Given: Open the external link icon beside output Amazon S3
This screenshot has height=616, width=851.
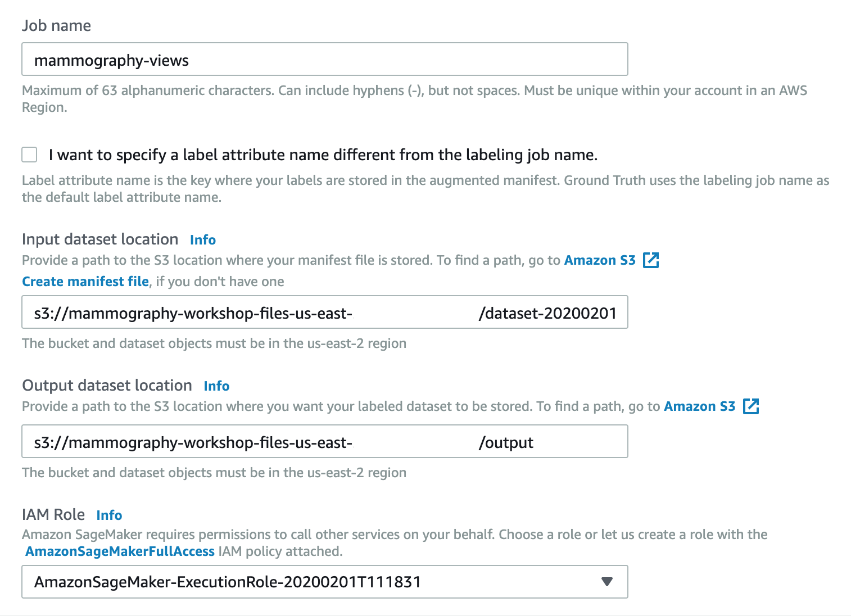Looking at the screenshot, I should [x=751, y=406].
